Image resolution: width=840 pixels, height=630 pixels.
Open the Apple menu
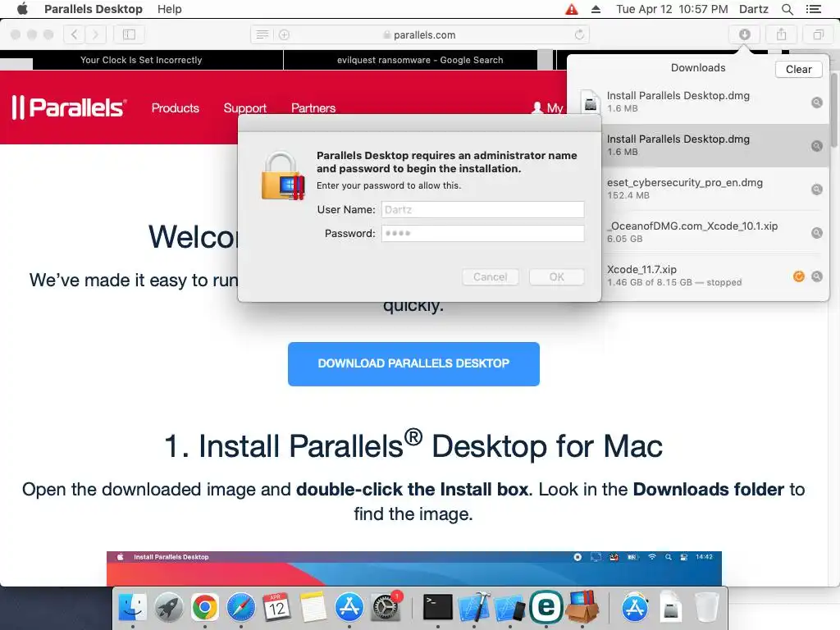(x=22, y=9)
